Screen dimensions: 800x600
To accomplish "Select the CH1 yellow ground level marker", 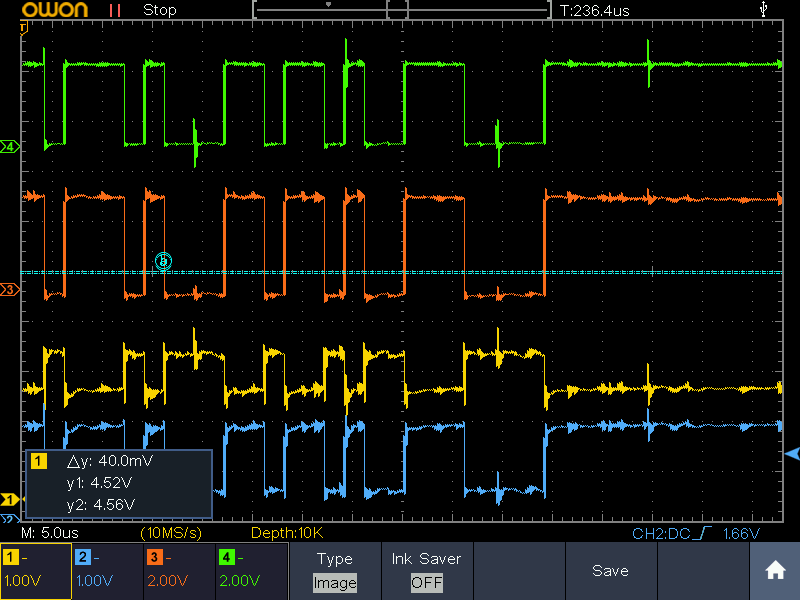I will [10, 499].
